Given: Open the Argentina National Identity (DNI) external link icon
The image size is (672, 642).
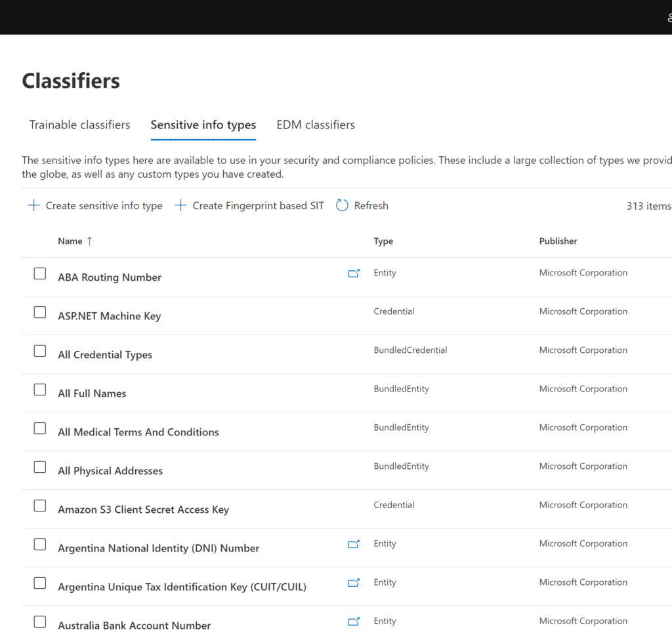Looking at the screenshot, I should (354, 544).
